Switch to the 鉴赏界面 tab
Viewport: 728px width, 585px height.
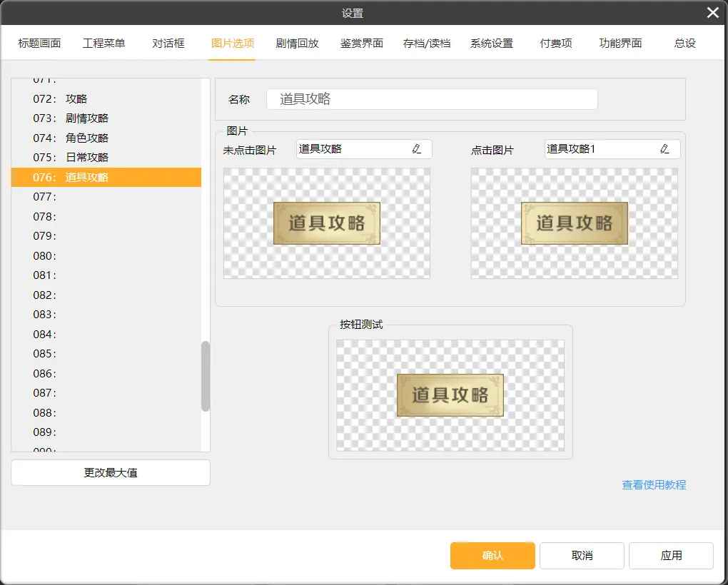pyautogui.click(x=362, y=43)
